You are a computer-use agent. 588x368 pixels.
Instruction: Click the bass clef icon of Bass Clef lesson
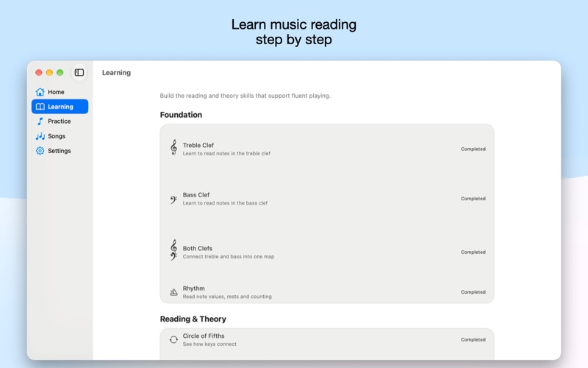coord(173,199)
